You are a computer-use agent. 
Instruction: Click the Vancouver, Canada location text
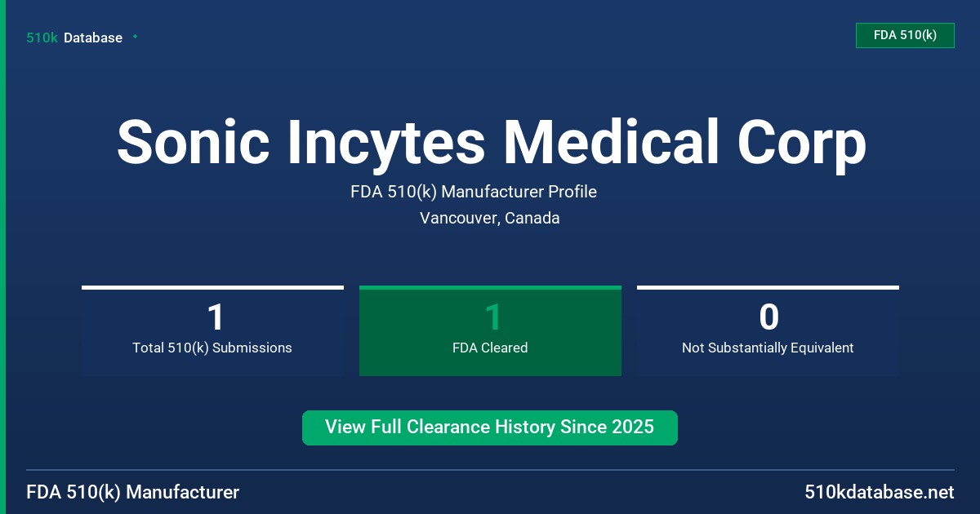pos(490,218)
